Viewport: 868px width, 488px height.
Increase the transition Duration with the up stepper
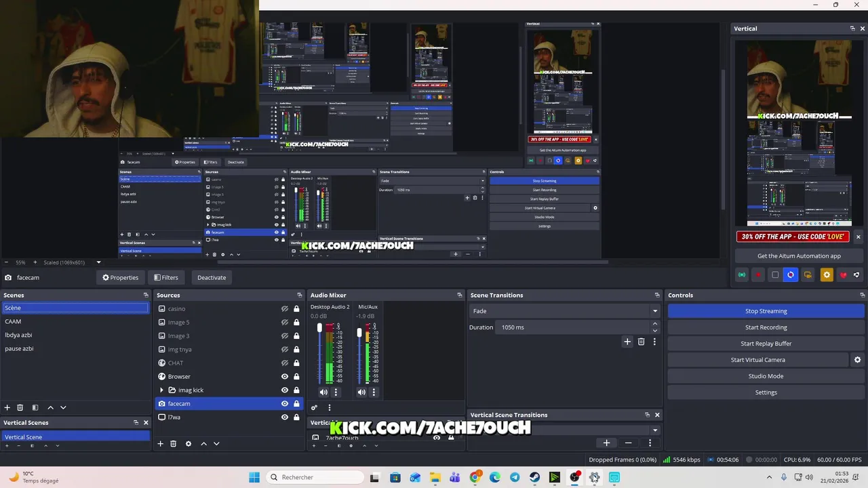654,324
